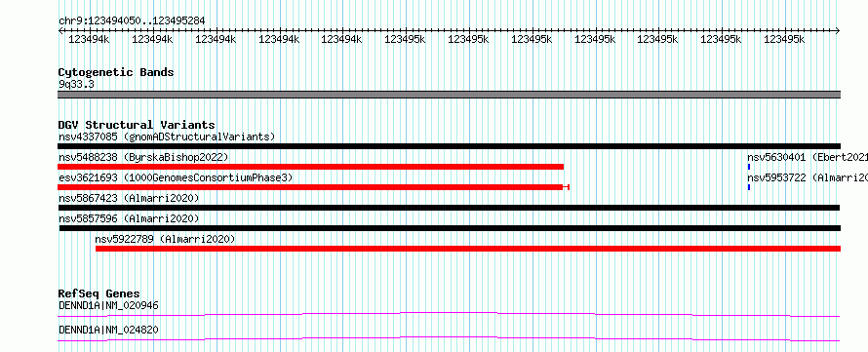
Task: Click the gray 9q33.3 cytogenetic band bar
Action: click(449, 95)
